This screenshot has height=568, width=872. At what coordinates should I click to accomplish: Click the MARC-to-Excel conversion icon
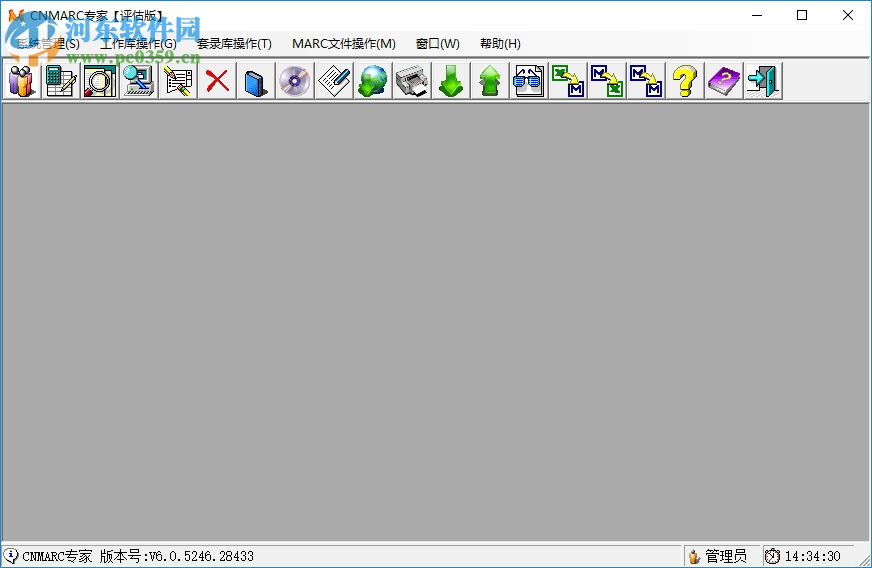[607, 81]
